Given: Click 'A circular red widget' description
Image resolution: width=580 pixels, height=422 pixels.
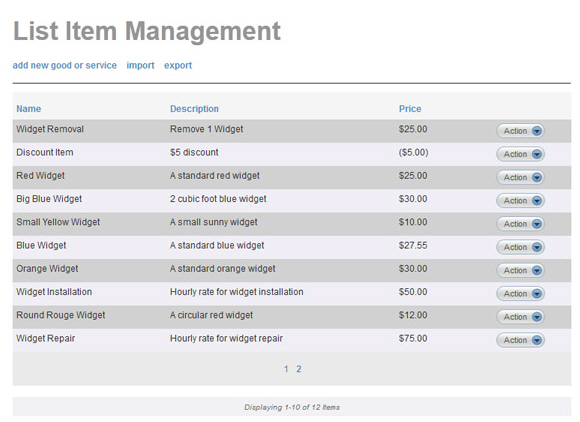Looking at the screenshot, I should 212,315.
